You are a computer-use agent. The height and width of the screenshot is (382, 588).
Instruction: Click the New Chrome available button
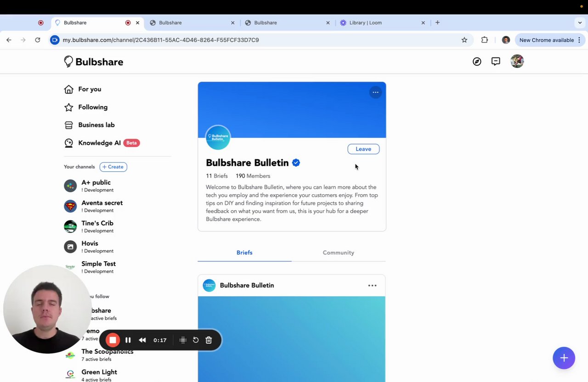[550, 40]
